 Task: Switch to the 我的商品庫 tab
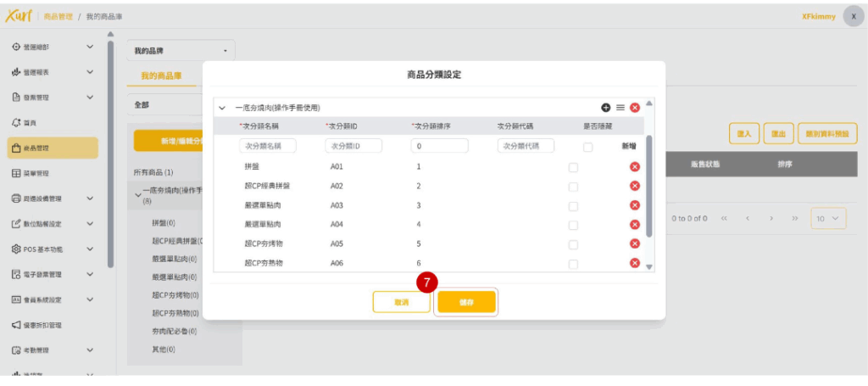click(161, 76)
